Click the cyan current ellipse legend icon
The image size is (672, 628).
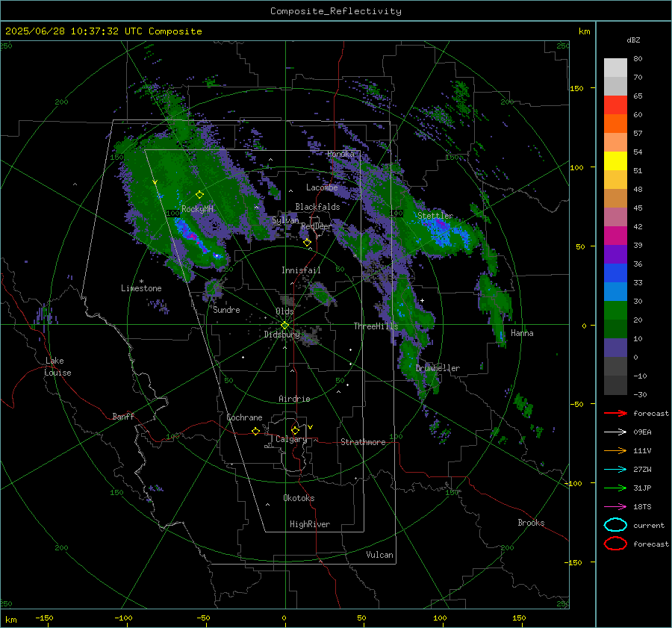coord(615,525)
